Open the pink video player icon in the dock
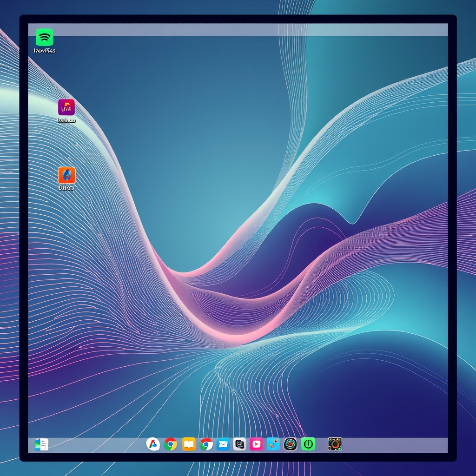The height and width of the screenshot is (476, 476). pos(257,444)
